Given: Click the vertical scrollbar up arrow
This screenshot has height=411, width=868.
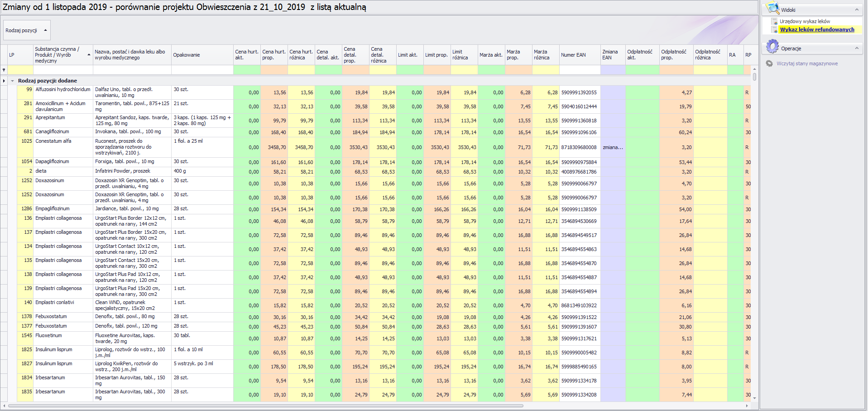Looking at the screenshot, I should [x=754, y=68].
